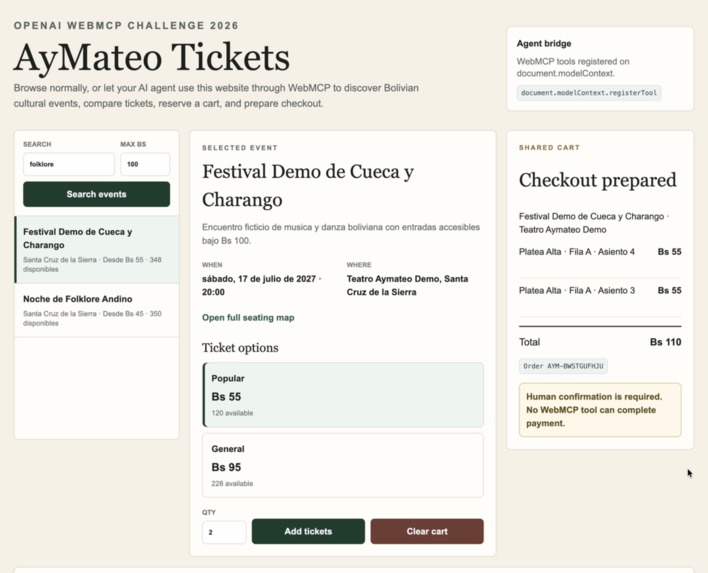
Task: Click cart line Platea Alta Fila A Asiento 4
Action: click(x=600, y=252)
